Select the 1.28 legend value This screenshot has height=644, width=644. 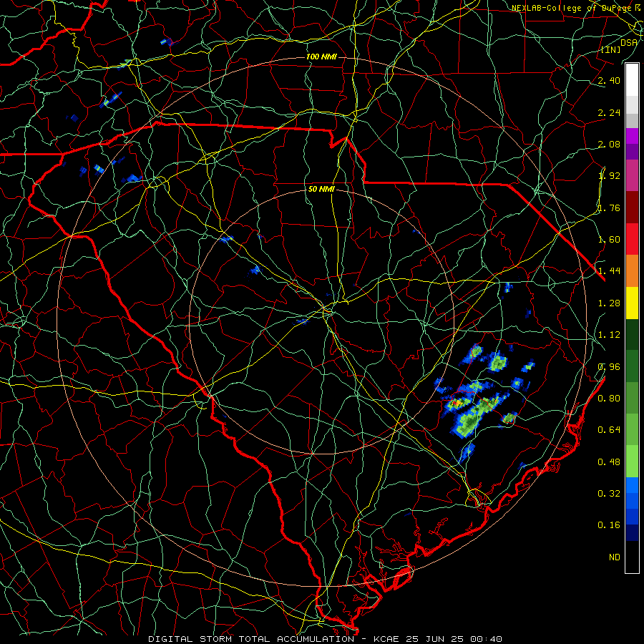pyautogui.click(x=609, y=303)
